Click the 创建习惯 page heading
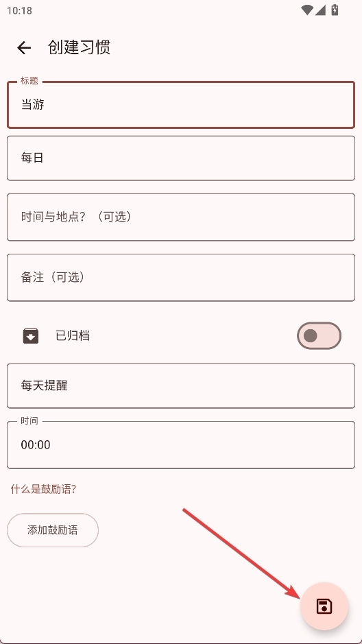362x644 pixels. point(79,47)
